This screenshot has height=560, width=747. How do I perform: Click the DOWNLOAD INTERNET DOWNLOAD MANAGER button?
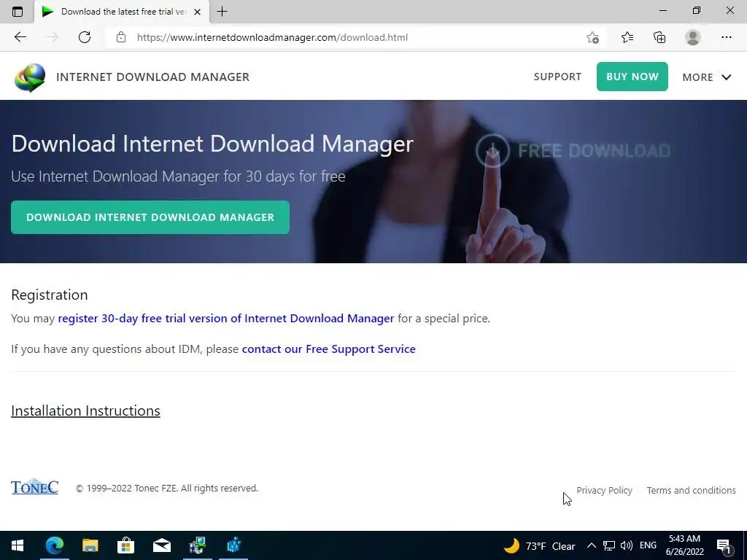pyautogui.click(x=150, y=217)
